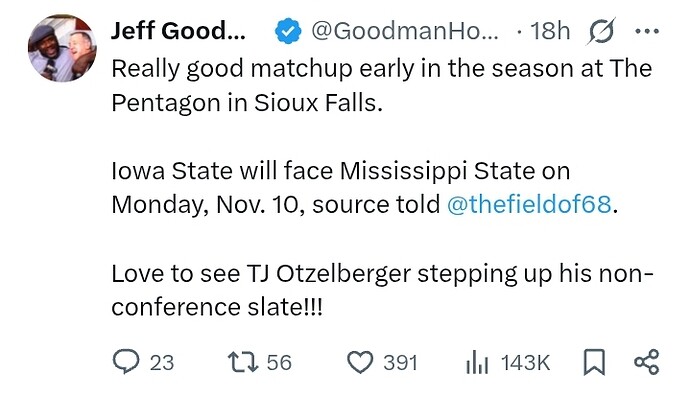
Task: Click the 56 reposts count
Action: coord(279,363)
